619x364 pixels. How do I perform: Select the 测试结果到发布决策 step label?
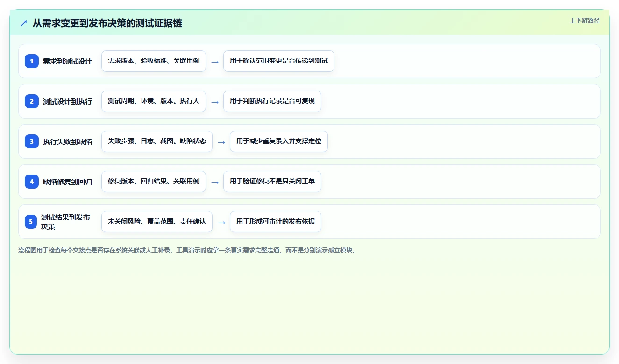pos(66,222)
